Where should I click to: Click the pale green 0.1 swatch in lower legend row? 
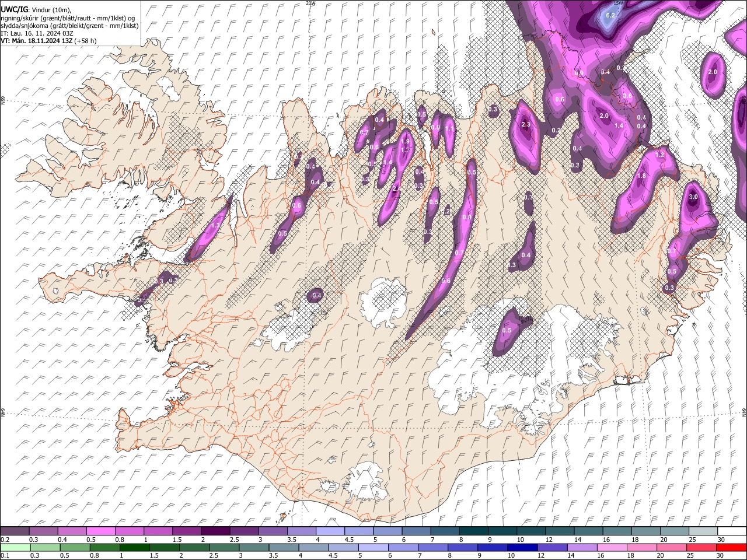pyautogui.click(x=15, y=547)
